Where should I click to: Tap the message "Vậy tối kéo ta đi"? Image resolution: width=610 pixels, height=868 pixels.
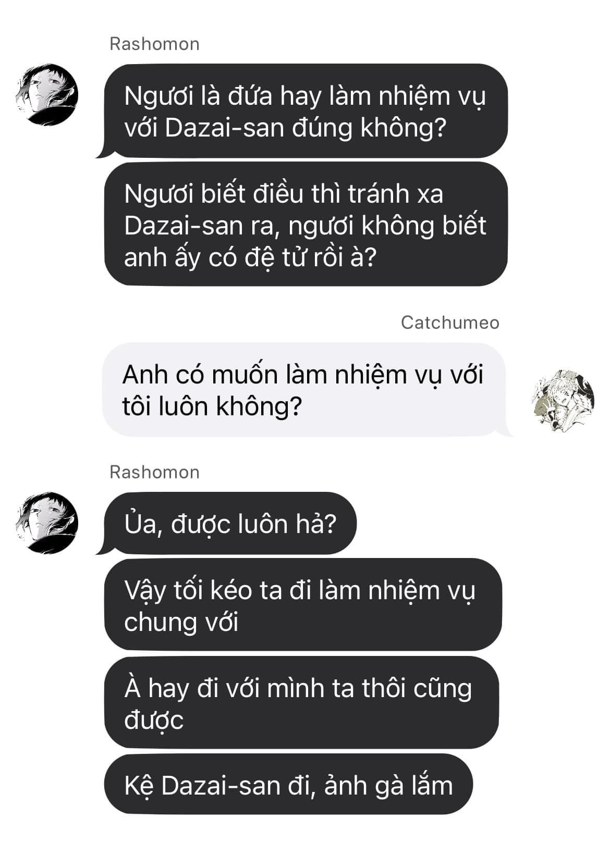(x=303, y=604)
